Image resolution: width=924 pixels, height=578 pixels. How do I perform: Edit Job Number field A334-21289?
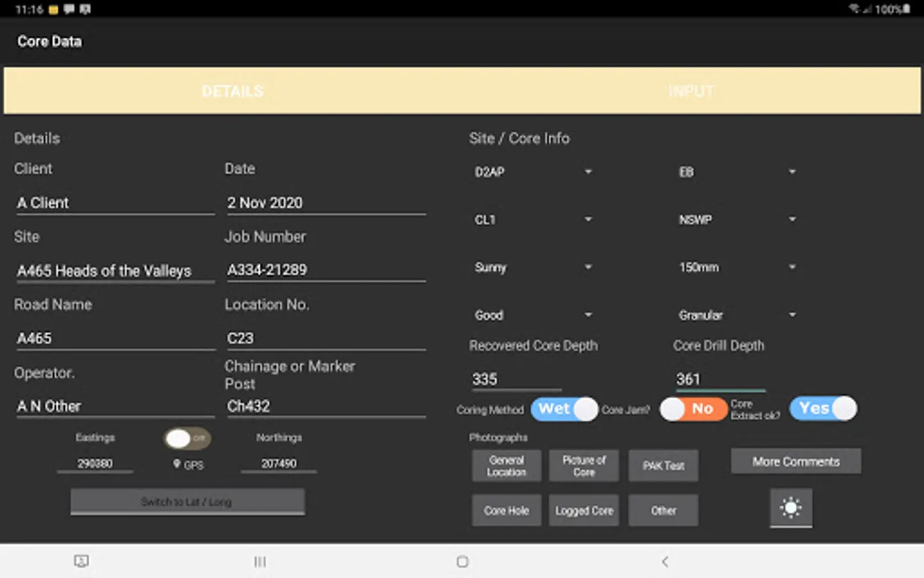pos(325,270)
